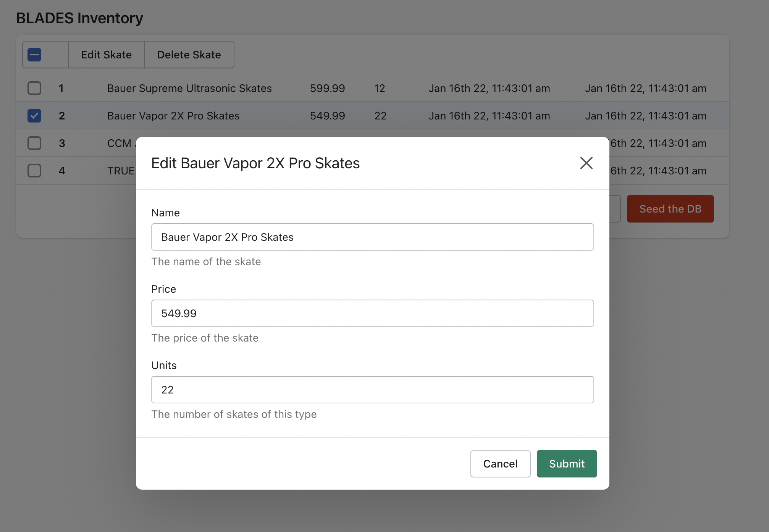Click the Bauer Supreme Ultrasonic Skates row name
Screen dimensions: 769x532
(189, 88)
